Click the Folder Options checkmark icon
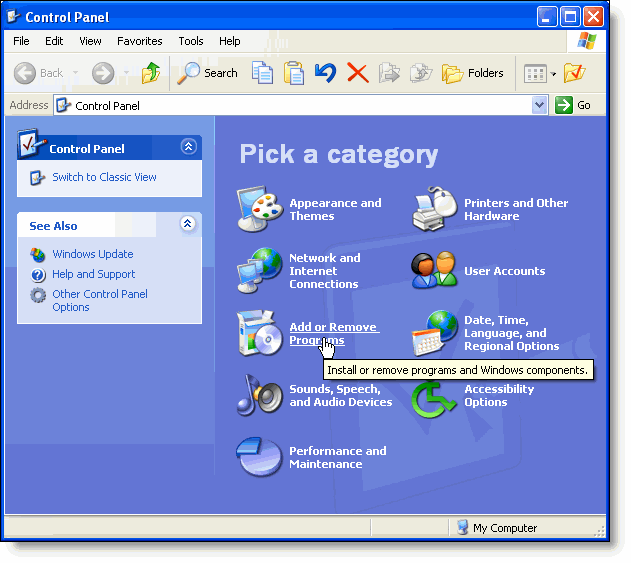The image size is (631, 563). 575,73
